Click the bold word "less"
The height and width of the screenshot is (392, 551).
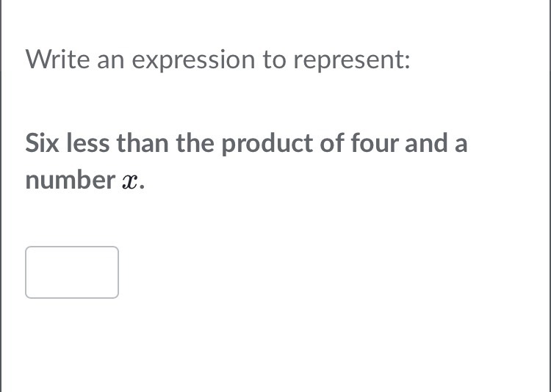click(x=88, y=143)
